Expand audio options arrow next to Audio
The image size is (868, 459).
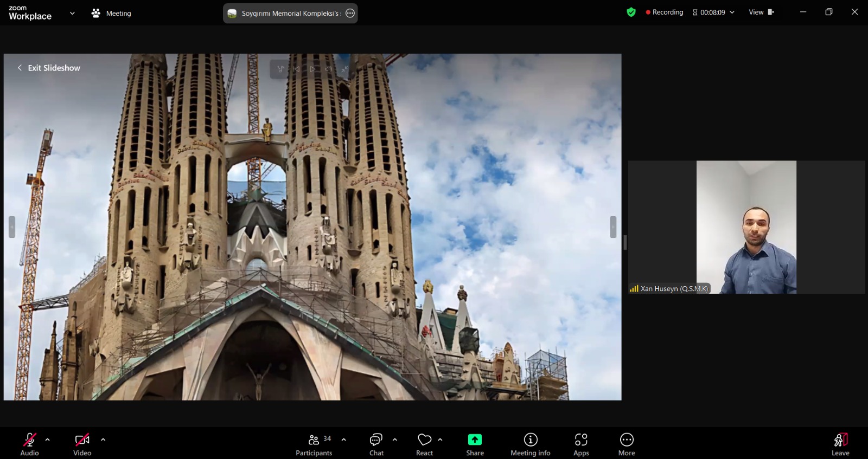47,439
